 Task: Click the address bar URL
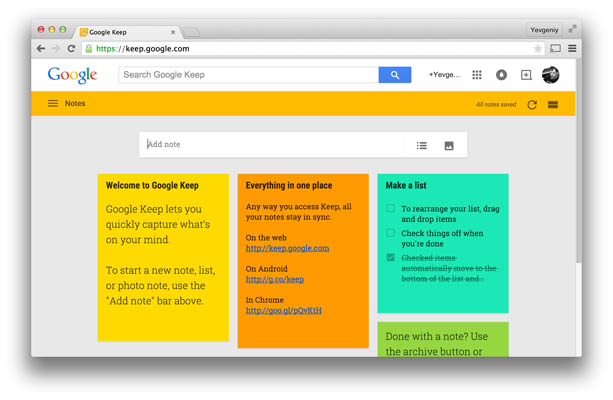143,48
